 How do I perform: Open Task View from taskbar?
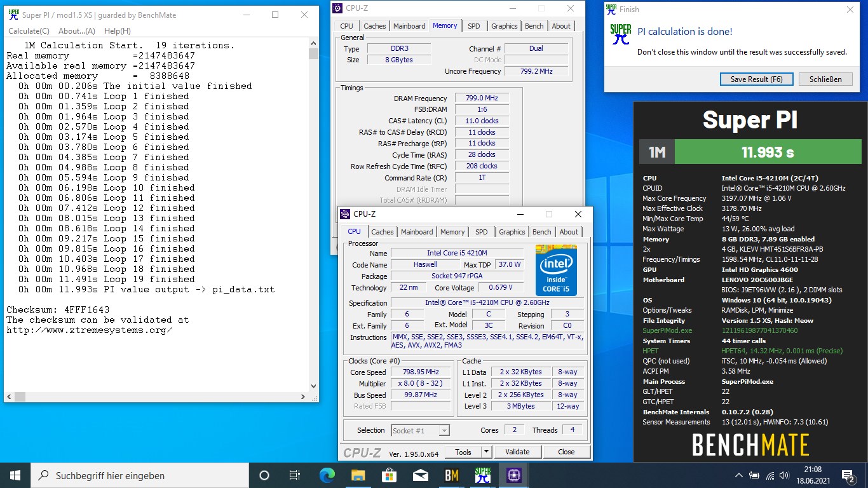(x=295, y=475)
